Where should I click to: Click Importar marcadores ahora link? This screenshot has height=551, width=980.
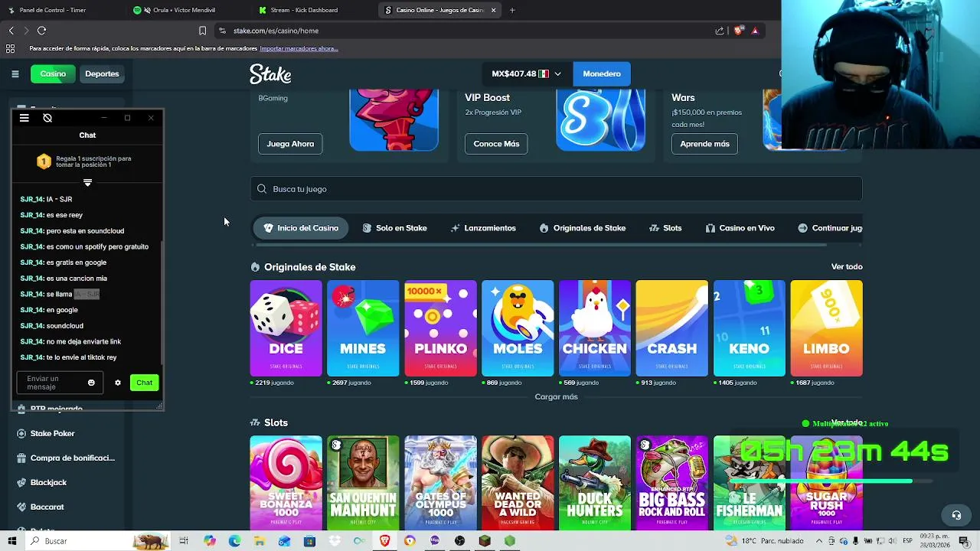pos(299,48)
